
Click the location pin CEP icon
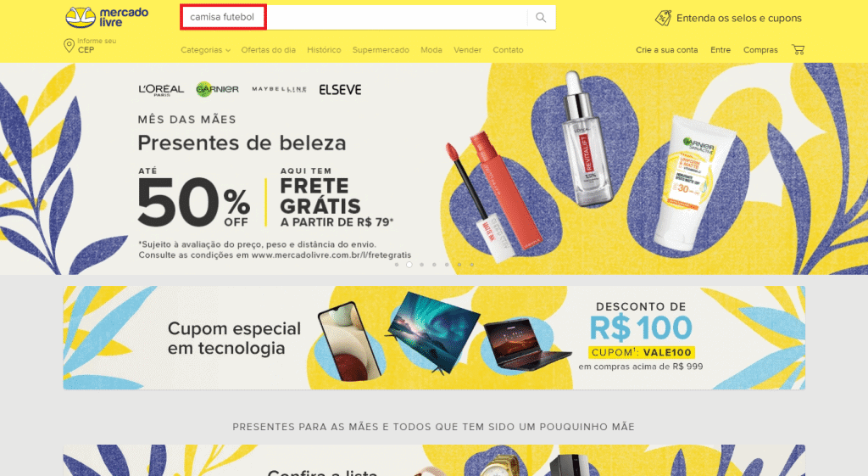pyautogui.click(x=70, y=46)
